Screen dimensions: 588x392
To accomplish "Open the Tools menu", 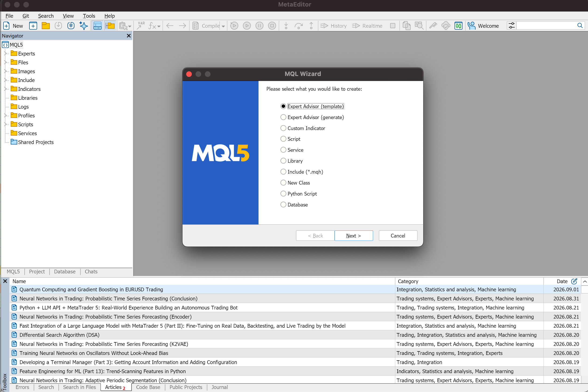I will (x=89, y=16).
